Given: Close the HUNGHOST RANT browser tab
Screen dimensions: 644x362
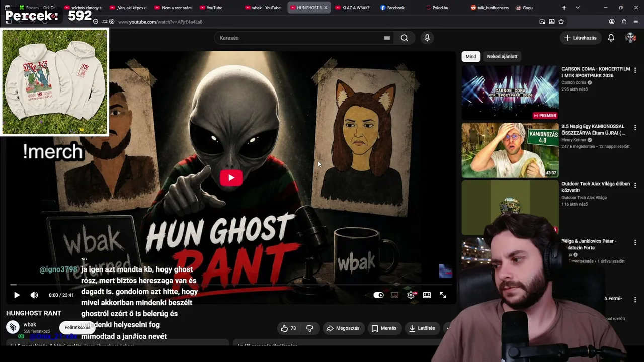Looking at the screenshot, I should click(326, 8).
